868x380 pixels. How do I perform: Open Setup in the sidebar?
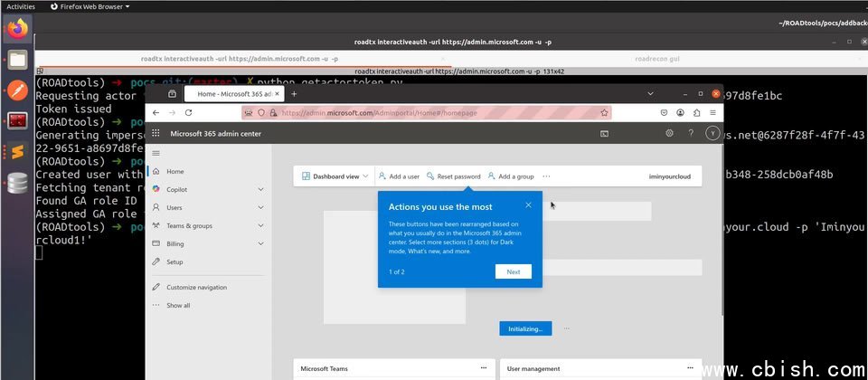175,262
